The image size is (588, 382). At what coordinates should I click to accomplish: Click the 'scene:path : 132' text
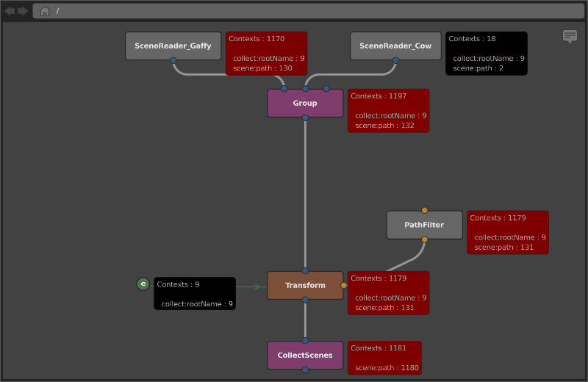[x=384, y=126]
